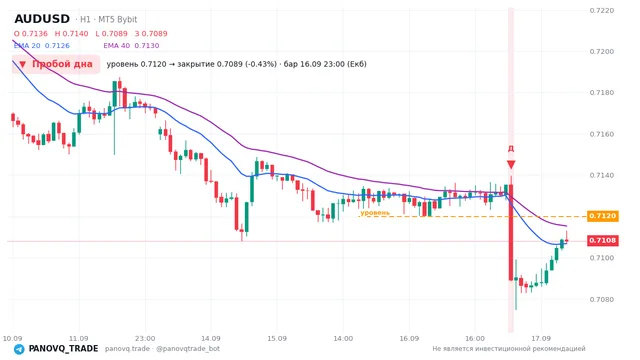The height and width of the screenshot is (360, 640).
Task: Click the 0.7140 price axis label
Action: pyautogui.click(x=602, y=176)
